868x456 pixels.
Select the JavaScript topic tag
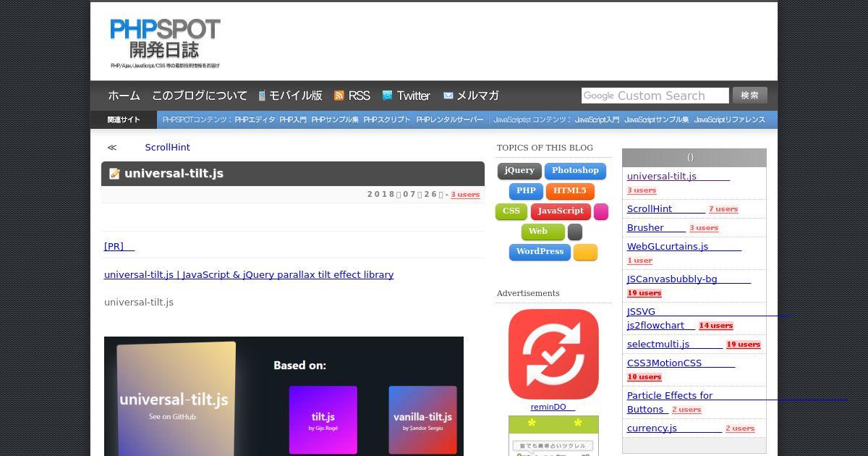tap(561, 211)
